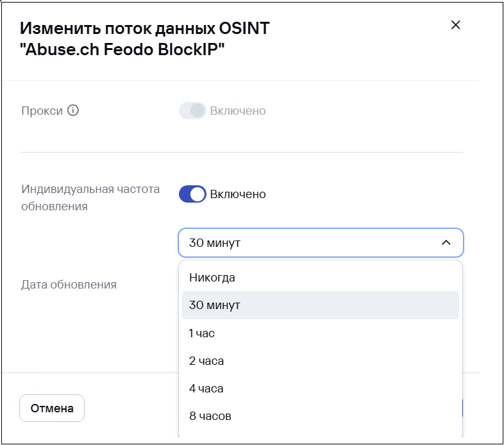The height and width of the screenshot is (445, 504).
Task: Click the Дата обновления label
Action: coord(69,285)
